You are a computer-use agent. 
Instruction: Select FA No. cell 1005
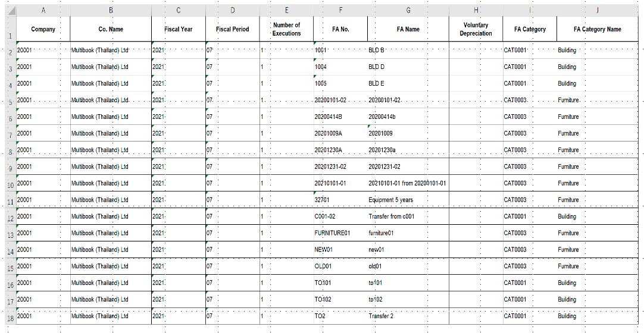pos(340,83)
